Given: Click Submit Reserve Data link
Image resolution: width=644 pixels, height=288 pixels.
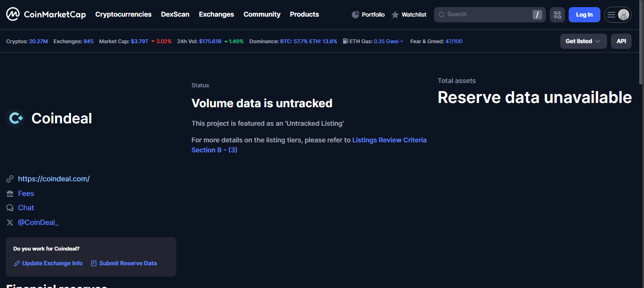Looking at the screenshot, I should click(127, 263).
